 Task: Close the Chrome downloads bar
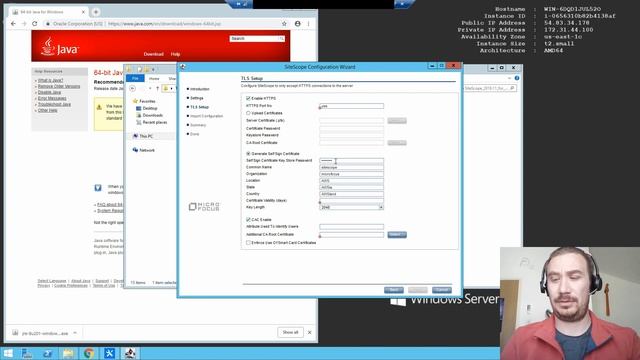(x=310, y=332)
